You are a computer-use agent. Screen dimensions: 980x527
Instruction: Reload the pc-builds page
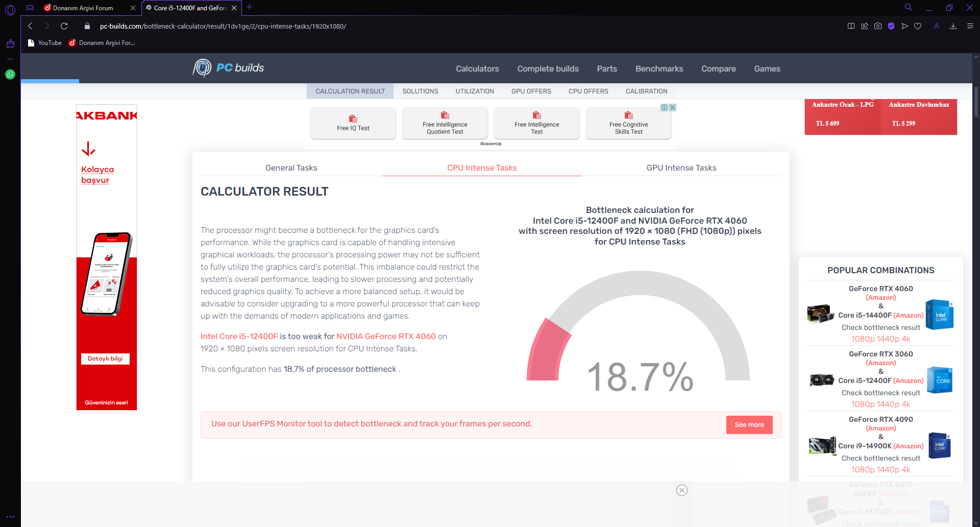coord(64,26)
